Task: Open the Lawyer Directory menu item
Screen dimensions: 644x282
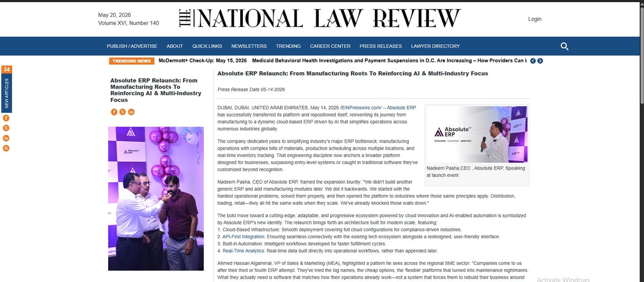Action: (435, 46)
